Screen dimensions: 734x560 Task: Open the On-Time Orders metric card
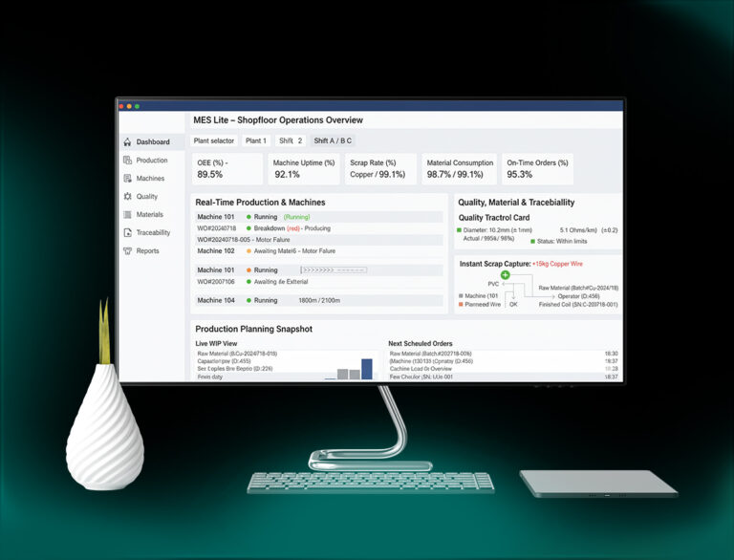click(537, 169)
